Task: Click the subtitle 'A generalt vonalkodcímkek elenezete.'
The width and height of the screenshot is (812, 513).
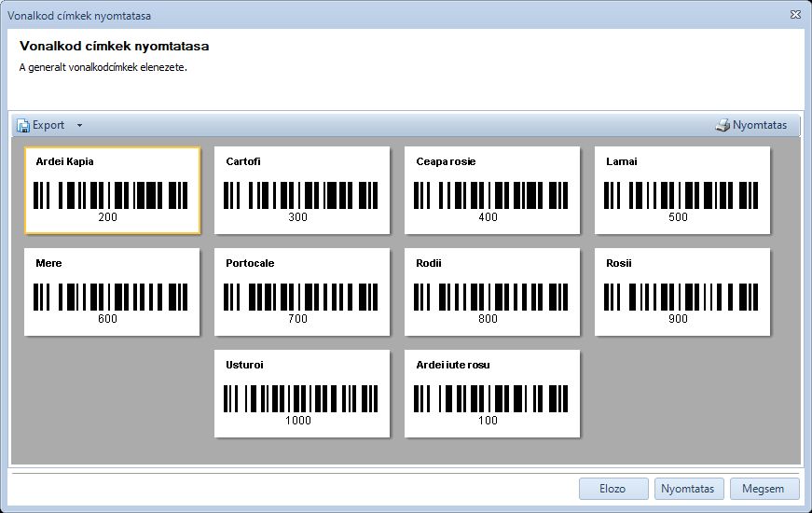Action: pos(103,67)
